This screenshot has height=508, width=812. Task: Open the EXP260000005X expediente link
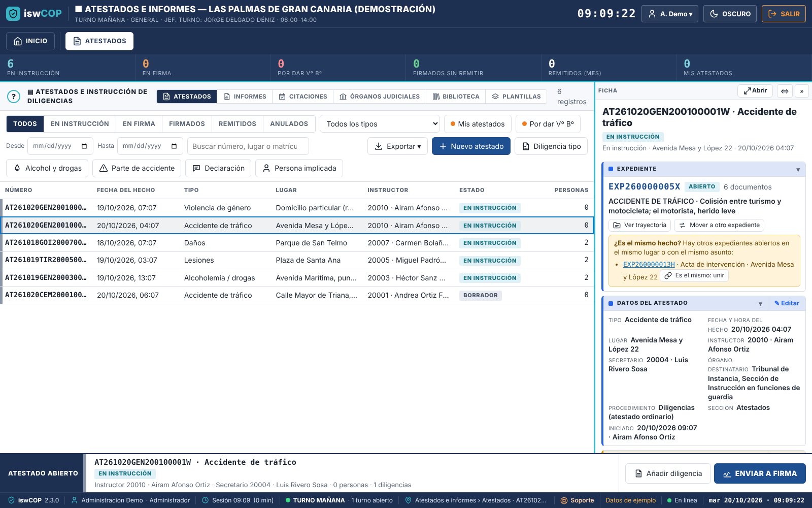(644, 186)
